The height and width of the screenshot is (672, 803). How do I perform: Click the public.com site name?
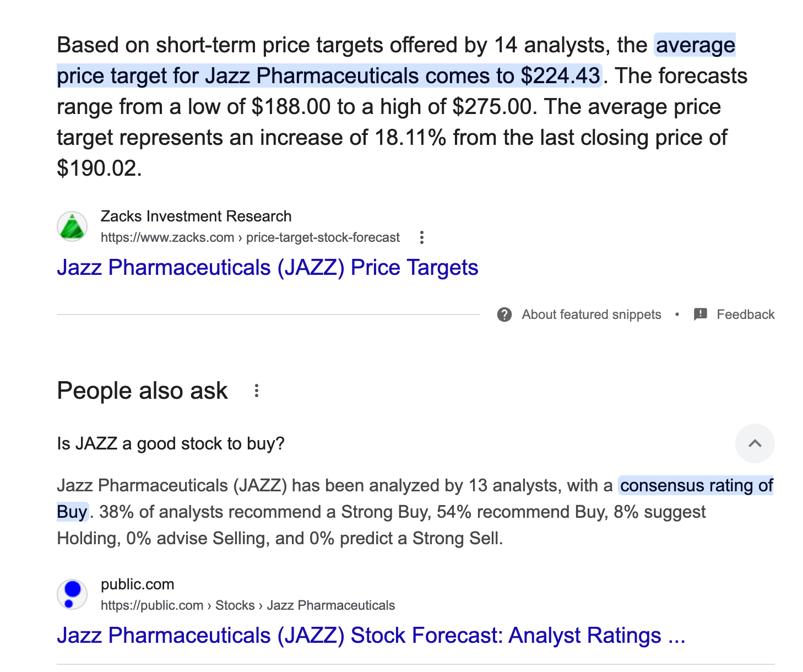(138, 584)
